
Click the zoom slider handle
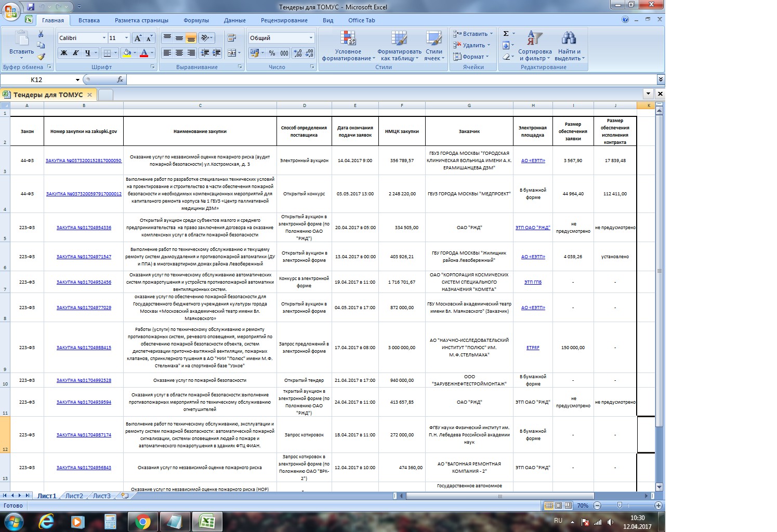tap(619, 506)
